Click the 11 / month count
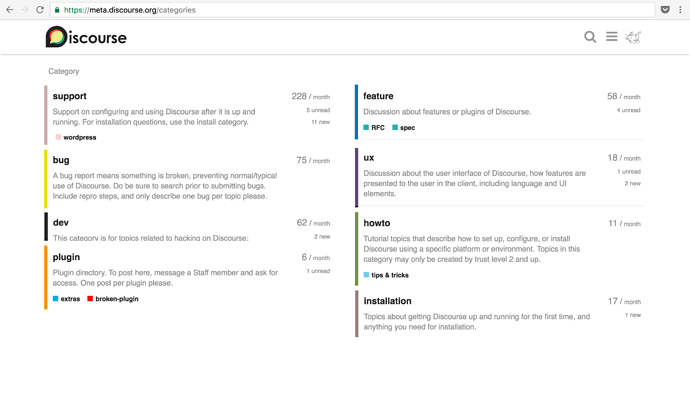Image resolution: width=690 pixels, height=398 pixels. click(x=624, y=224)
